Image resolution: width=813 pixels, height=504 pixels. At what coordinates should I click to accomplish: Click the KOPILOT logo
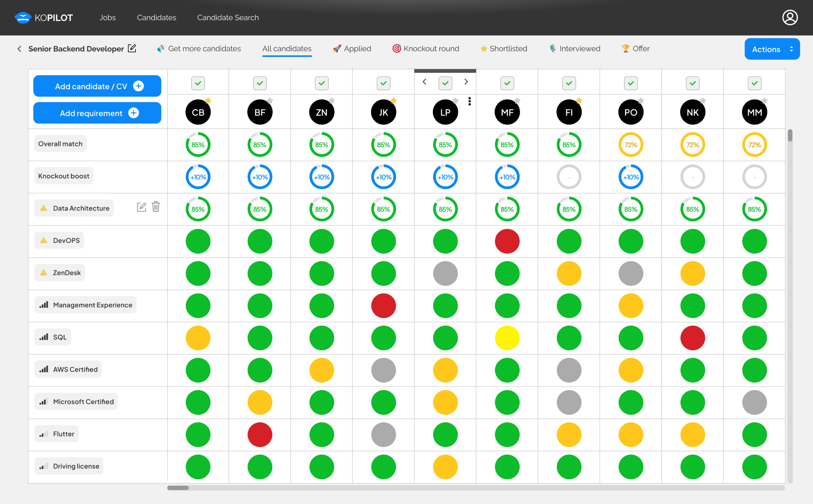(x=44, y=18)
